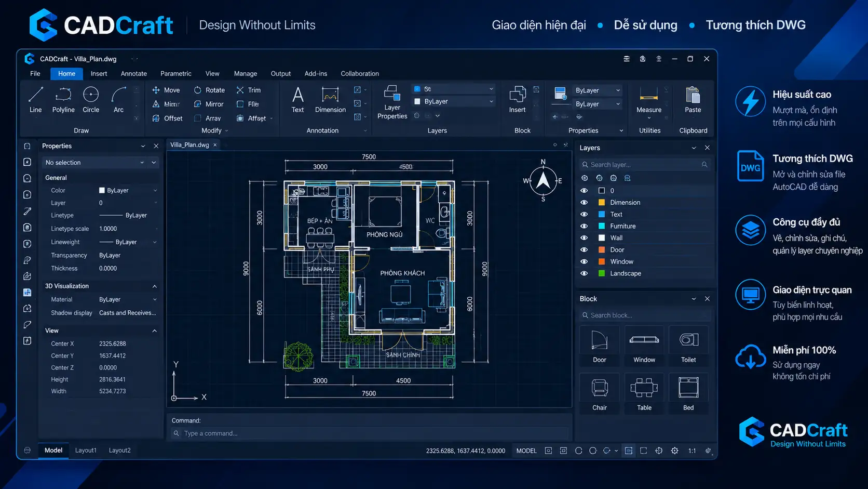Switch to the Annotate tab
868x489 pixels.
[x=134, y=74]
